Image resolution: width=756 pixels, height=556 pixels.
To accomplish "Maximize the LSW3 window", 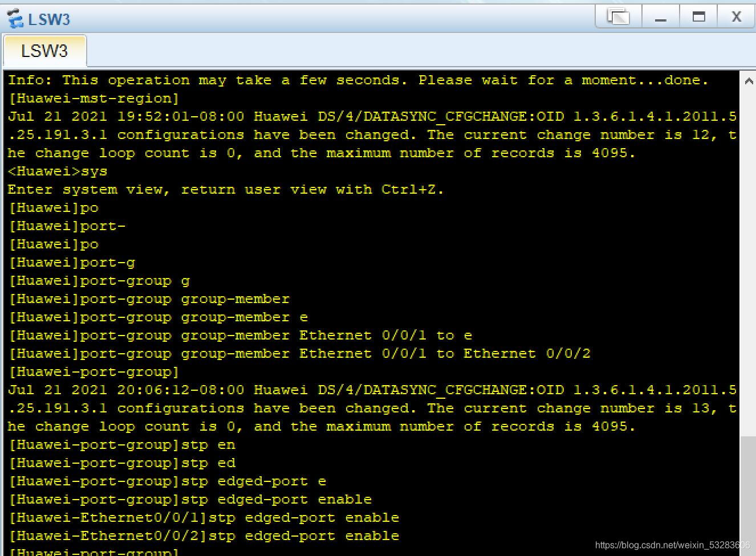I will coord(698,17).
